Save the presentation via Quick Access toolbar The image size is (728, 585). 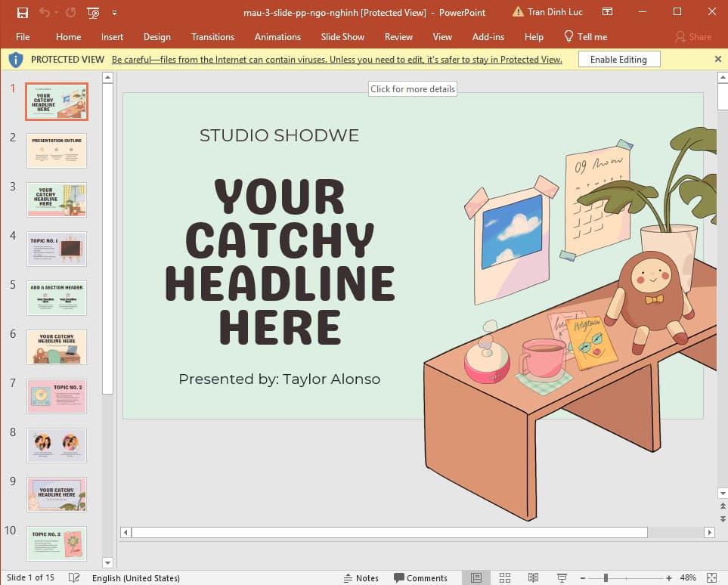coord(22,12)
